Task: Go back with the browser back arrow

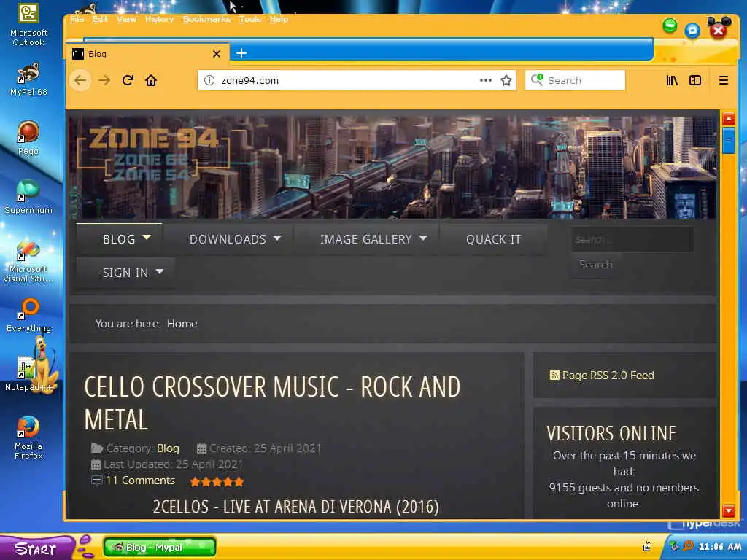Action: 80,80
